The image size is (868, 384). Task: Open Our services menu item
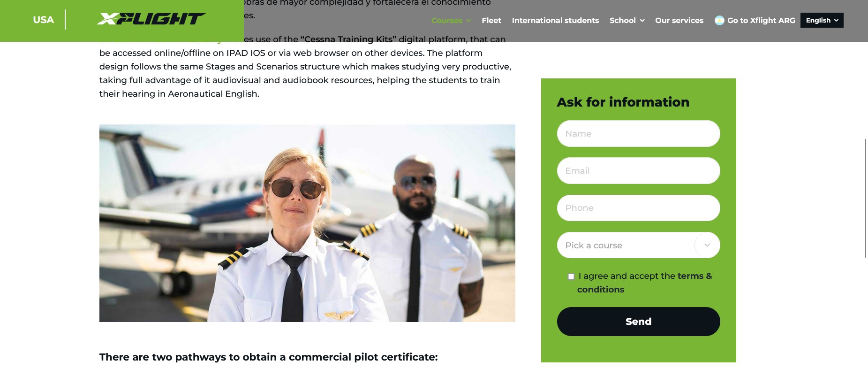click(679, 20)
